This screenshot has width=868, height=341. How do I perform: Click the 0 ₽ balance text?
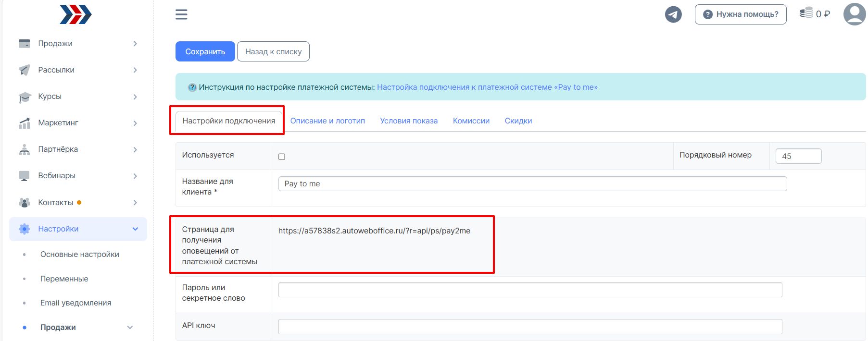point(823,14)
